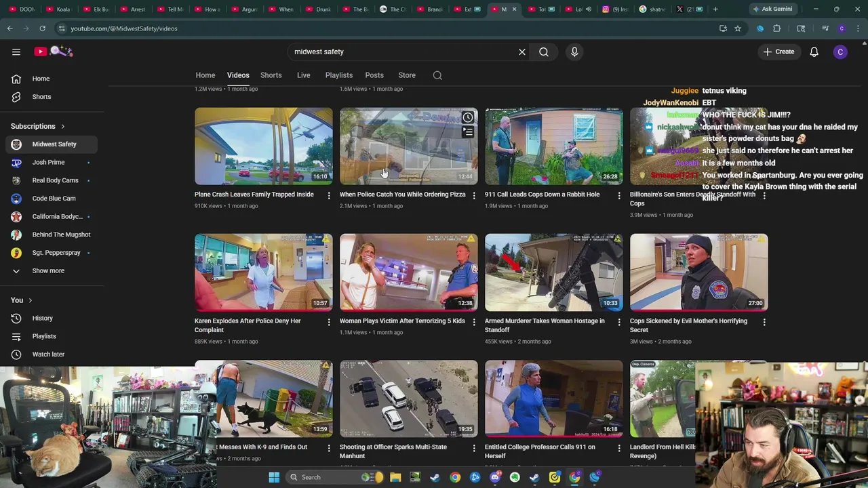Open the California Bodycam subscription

pyautogui.click(x=52, y=217)
